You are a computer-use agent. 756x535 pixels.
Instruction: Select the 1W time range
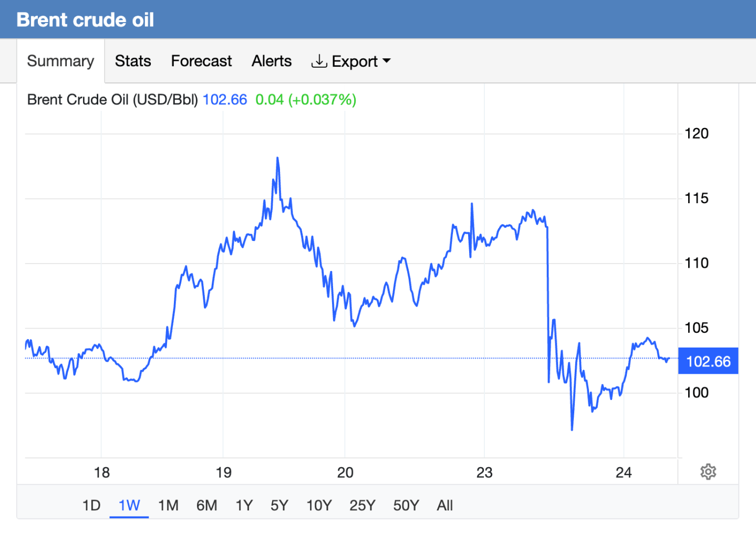pos(129,505)
